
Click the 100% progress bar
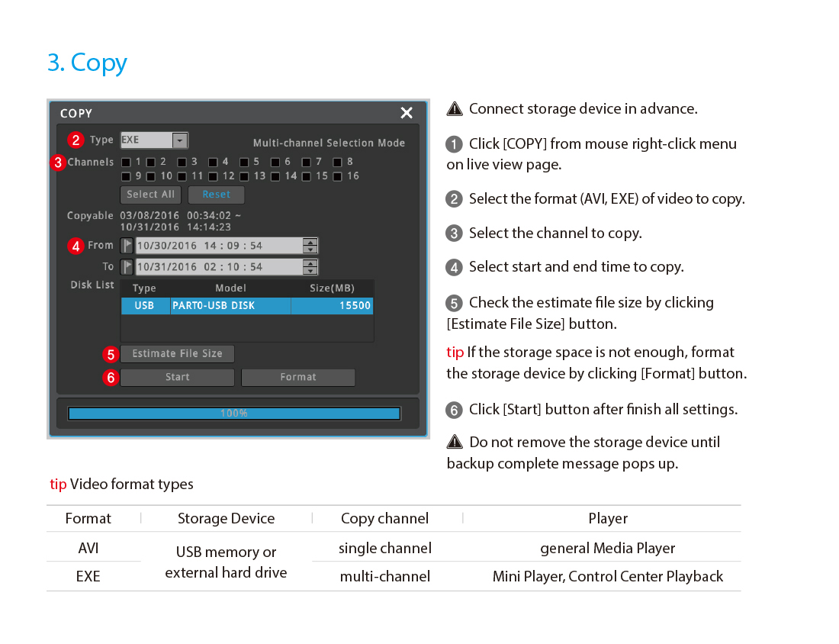point(234,414)
